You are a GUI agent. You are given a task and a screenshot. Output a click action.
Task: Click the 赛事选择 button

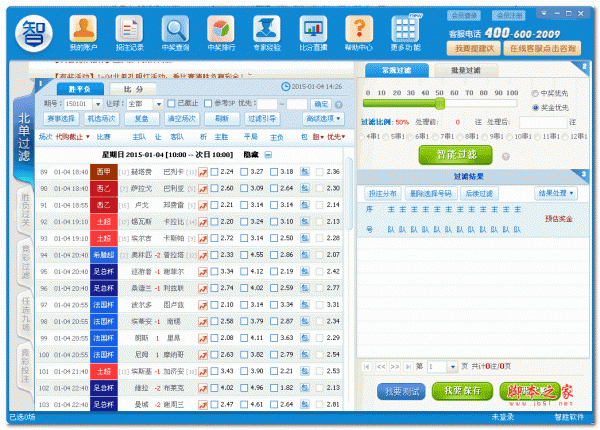(61, 119)
